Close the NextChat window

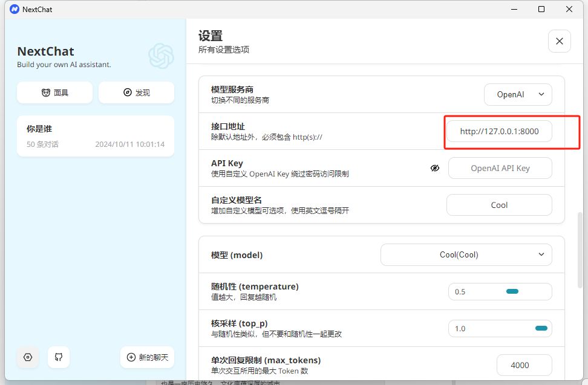(569, 9)
